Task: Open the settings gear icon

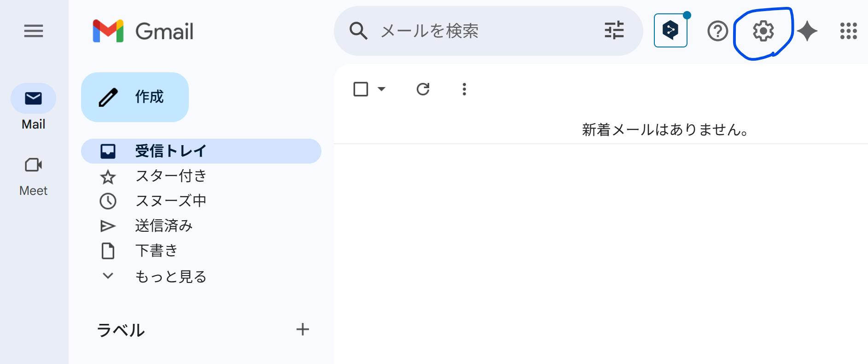Action: [763, 31]
